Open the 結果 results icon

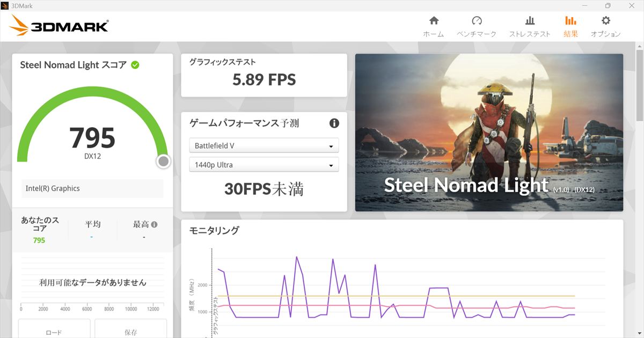click(570, 21)
